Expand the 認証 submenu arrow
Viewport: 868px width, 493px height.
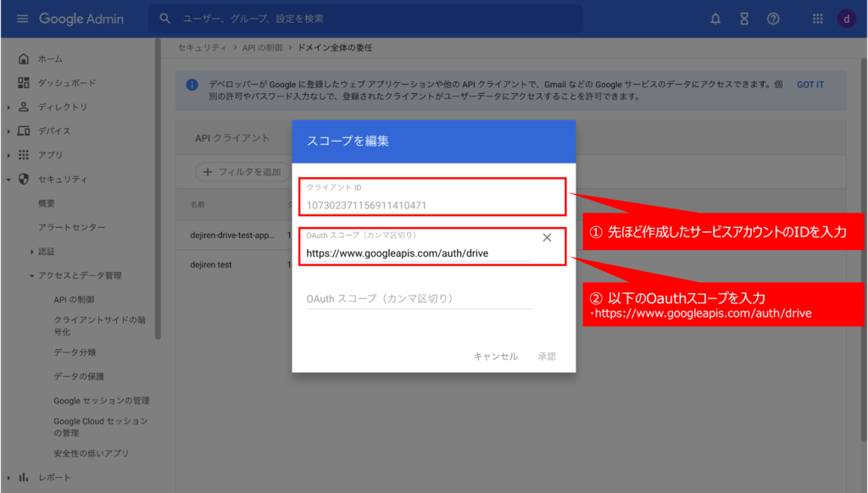(x=31, y=252)
